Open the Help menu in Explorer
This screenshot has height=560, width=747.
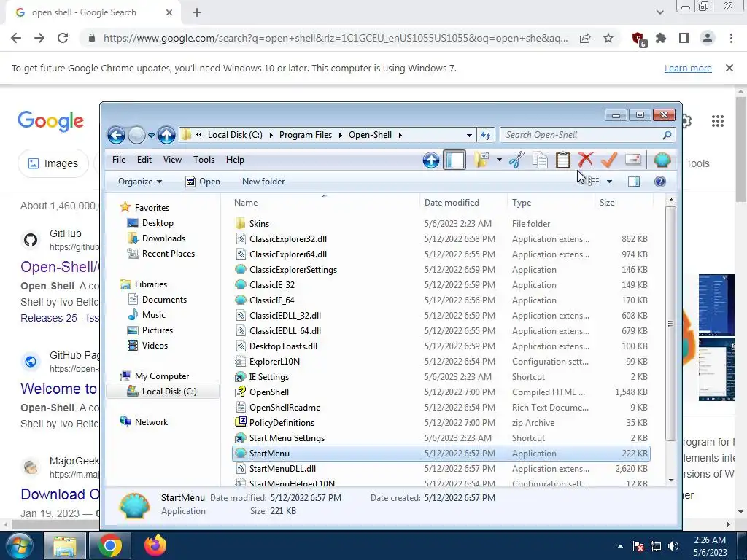point(235,160)
